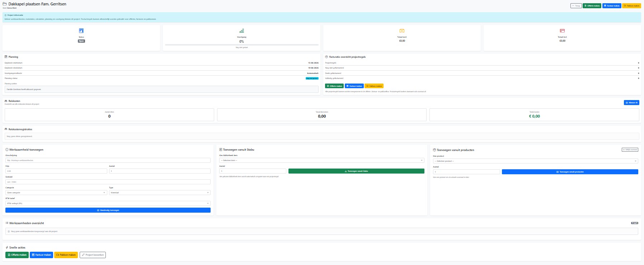Click the Aantal ritten card
The width and height of the screenshot is (644, 265).
click(109, 115)
